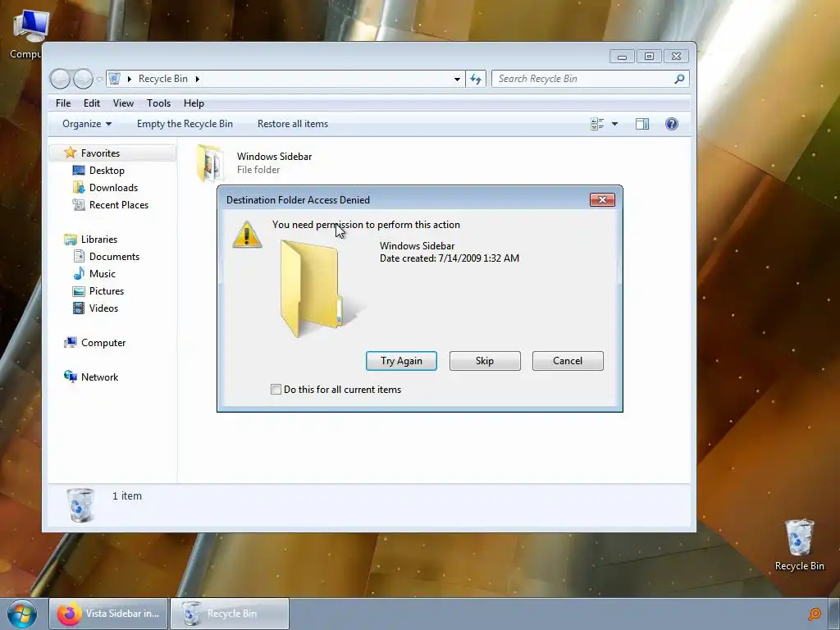The width and height of the screenshot is (840, 630).
Task: Check 'Do this for all current items'
Action: [276, 390]
